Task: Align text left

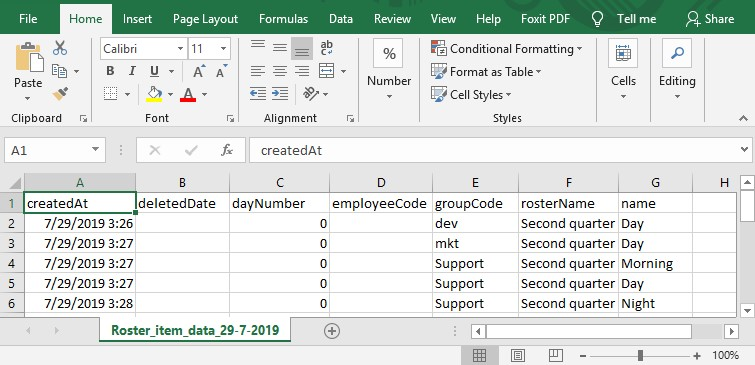Action: [258, 71]
